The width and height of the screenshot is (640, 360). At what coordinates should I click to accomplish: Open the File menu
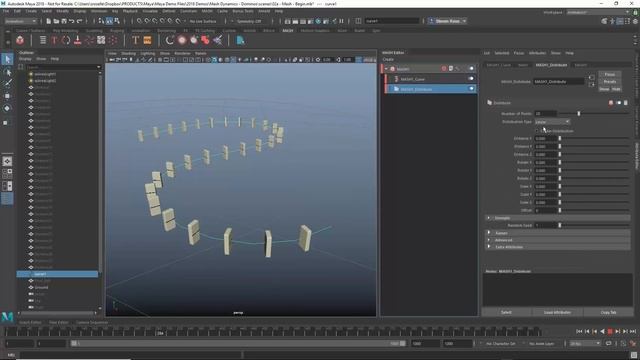coord(6,11)
